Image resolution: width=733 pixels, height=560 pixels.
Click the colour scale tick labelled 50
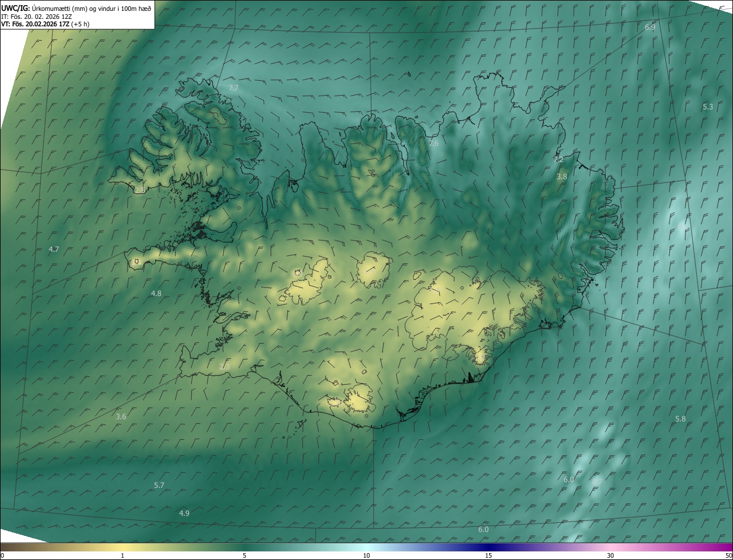[728, 555]
